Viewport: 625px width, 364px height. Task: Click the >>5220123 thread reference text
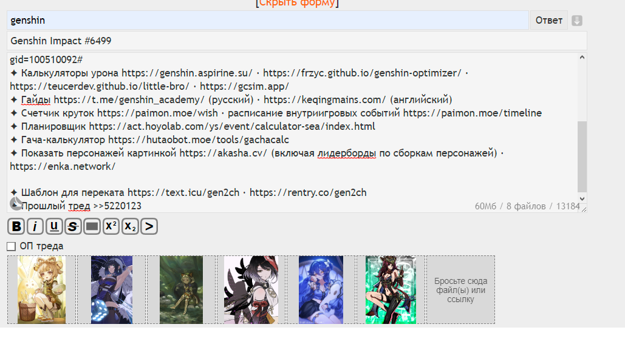click(117, 206)
